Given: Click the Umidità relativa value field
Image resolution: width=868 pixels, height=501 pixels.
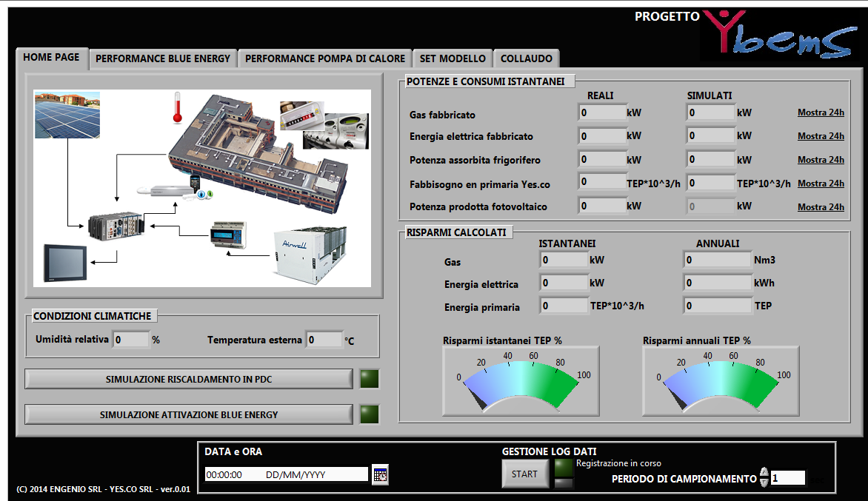Looking at the screenshot, I should coord(131,340).
